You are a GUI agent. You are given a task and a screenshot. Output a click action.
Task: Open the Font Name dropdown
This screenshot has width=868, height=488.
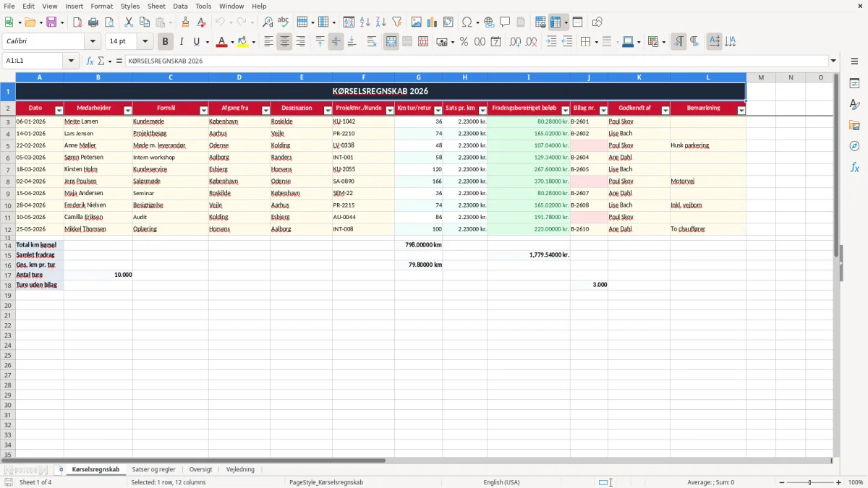93,42
